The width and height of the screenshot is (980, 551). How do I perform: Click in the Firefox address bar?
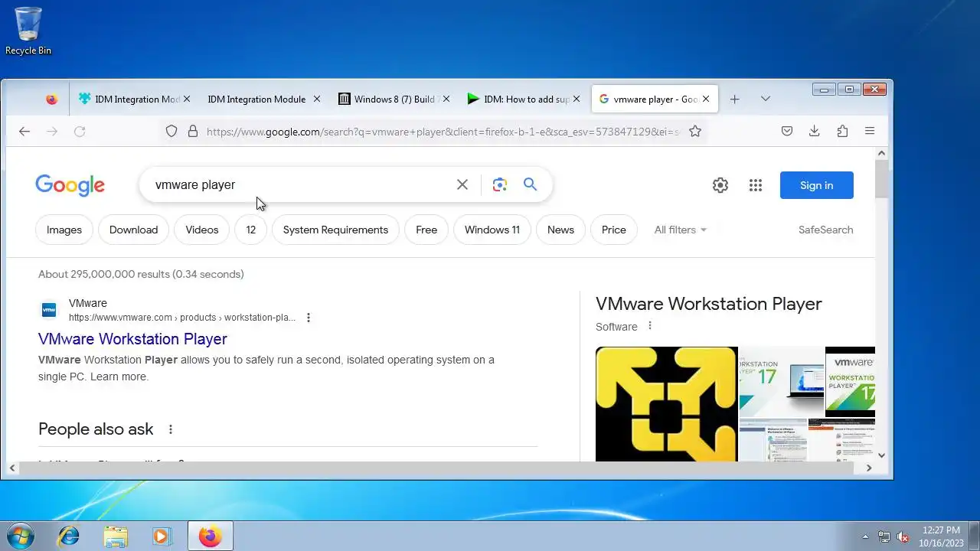tap(443, 132)
